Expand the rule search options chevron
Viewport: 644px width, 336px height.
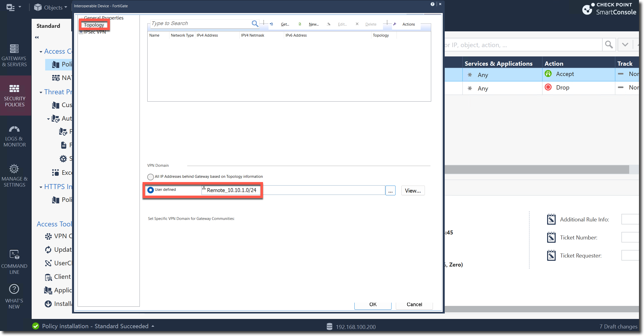pos(625,45)
